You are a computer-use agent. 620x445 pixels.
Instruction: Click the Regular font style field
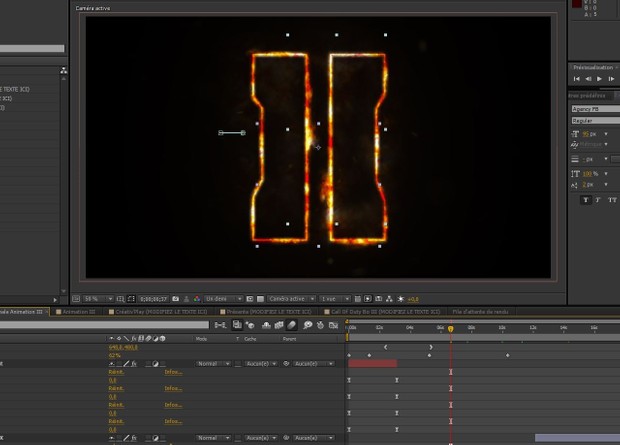pyautogui.click(x=595, y=121)
